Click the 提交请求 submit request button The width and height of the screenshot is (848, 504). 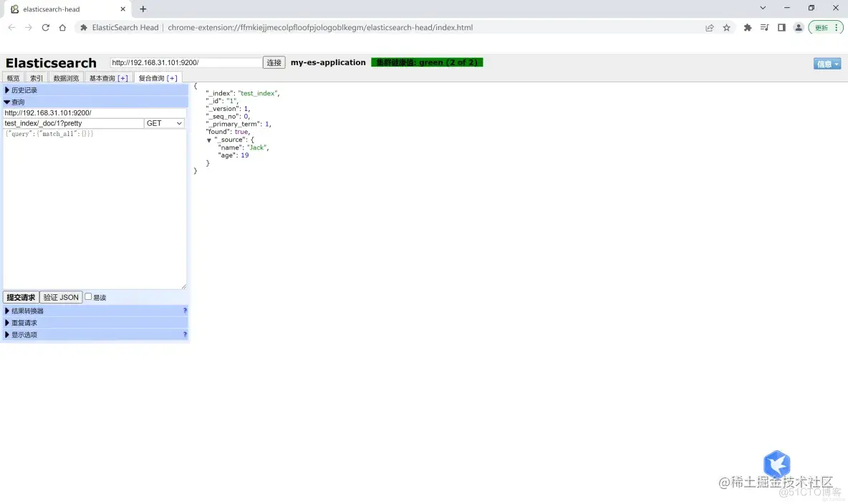pyautogui.click(x=21, y=297)
